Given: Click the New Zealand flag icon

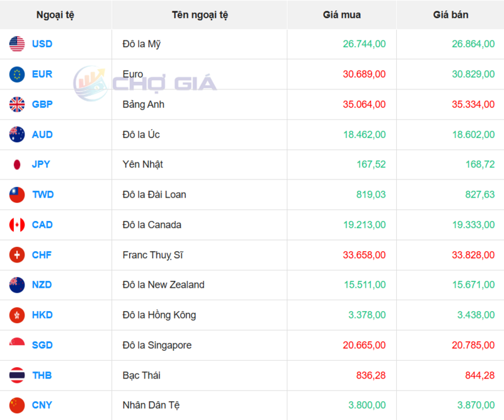Looking at the screenshot, I should pyautogui.click(x=17, y=285).
